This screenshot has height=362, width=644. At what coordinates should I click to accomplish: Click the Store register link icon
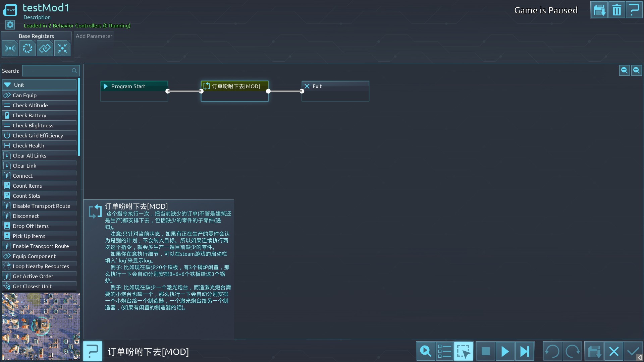coord(45,49)
